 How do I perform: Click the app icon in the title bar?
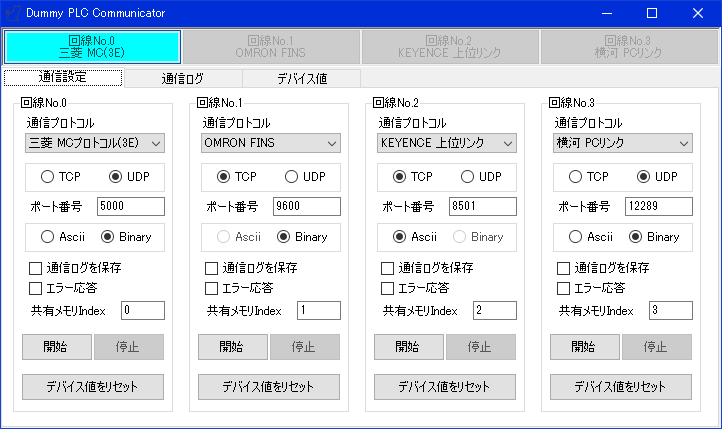[13, 13]
